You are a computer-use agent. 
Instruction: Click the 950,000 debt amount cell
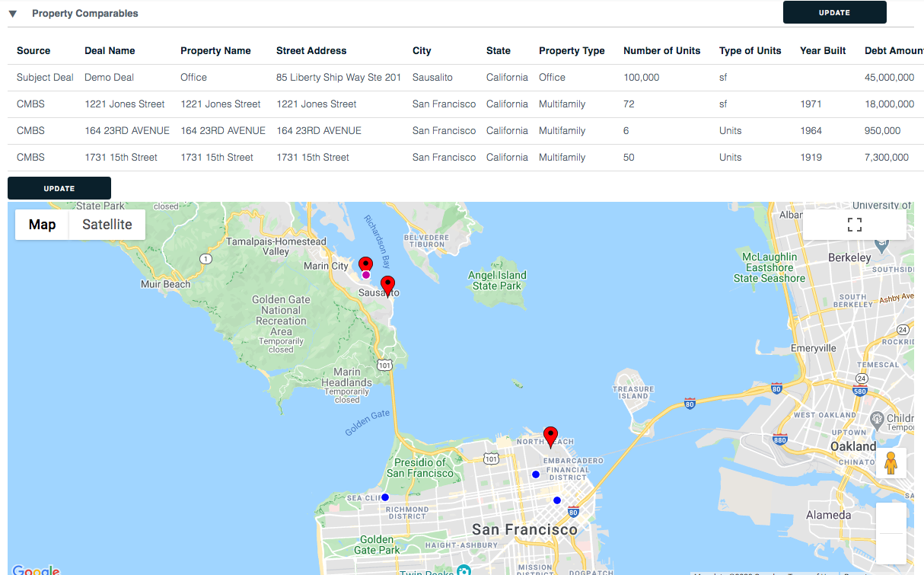pyautogui.click(x=883, y=131)
